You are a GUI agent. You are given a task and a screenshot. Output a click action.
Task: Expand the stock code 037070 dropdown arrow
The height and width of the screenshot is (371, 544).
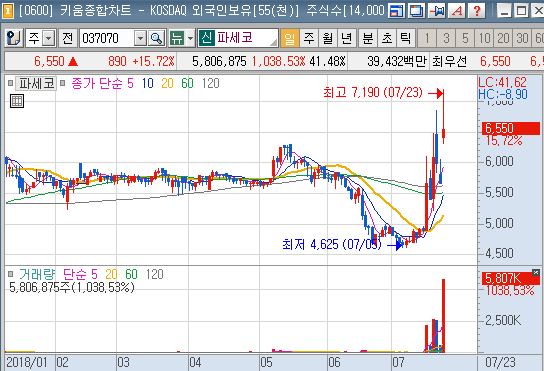(140, 38)
